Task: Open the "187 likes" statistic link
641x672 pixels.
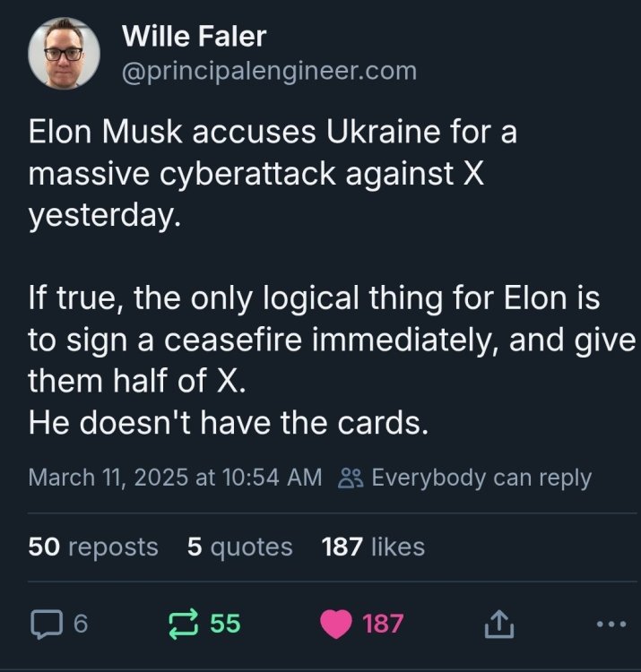Action: [373, 546]
